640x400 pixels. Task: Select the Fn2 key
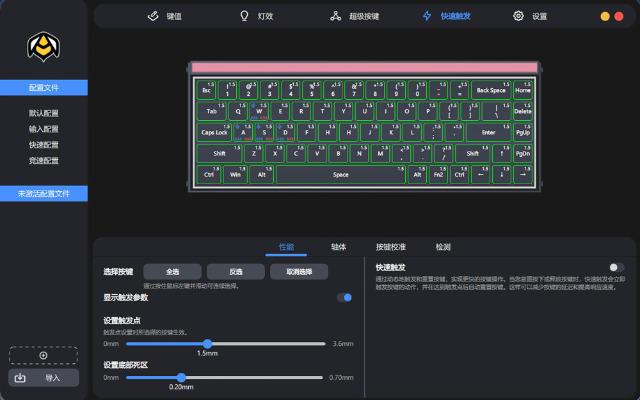coord(438,175)
